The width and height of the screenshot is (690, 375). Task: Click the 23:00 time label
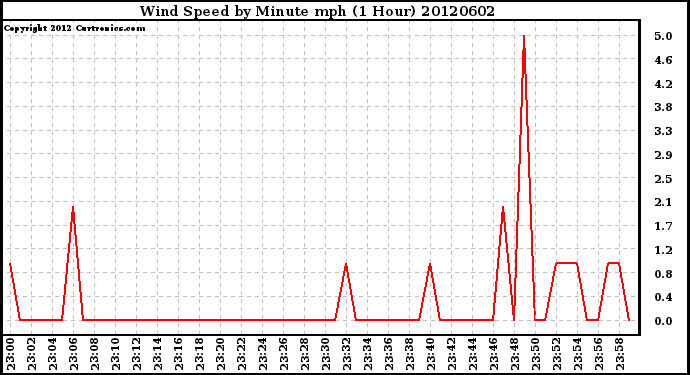(11, 354)
